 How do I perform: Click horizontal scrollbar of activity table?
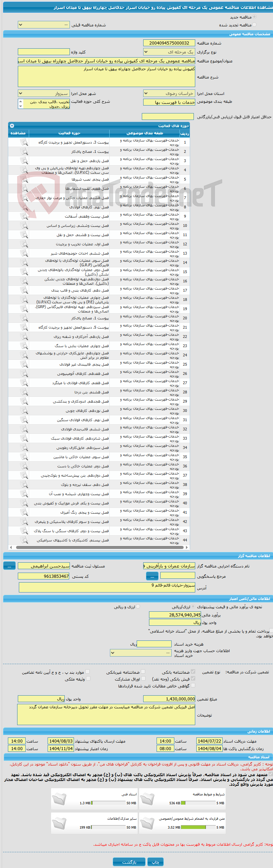pos(99,547)
